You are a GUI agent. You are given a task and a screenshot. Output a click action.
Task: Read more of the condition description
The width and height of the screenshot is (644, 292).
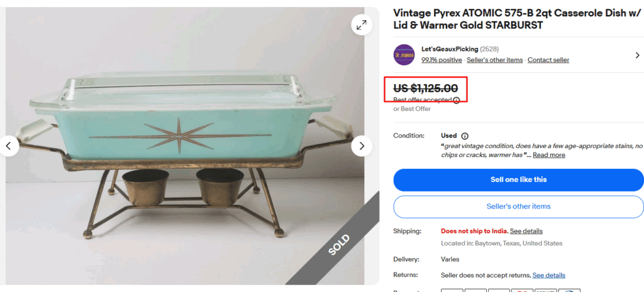549,155
